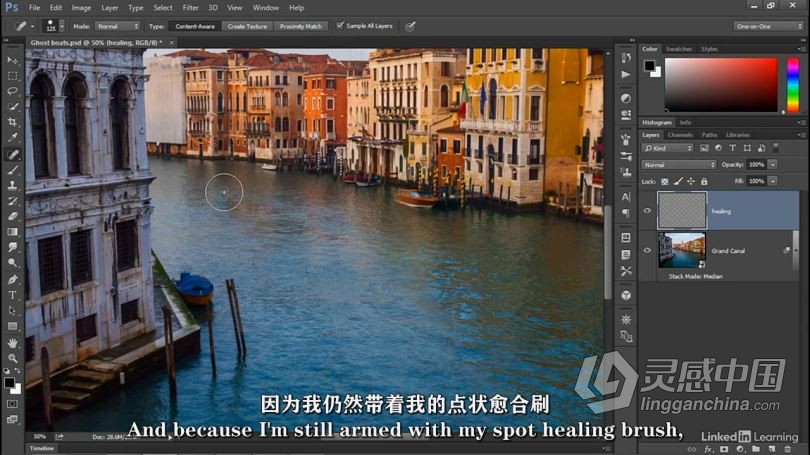Click the toolbox foreground color swatch
The width and height of the screenshot is (810, 455).
tap(9, 383)
